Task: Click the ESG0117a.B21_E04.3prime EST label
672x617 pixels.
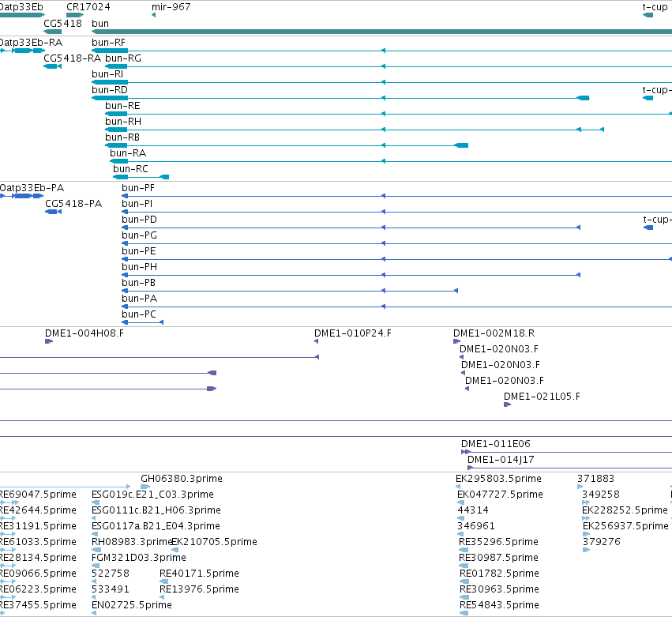Action: tap(156, 526)
